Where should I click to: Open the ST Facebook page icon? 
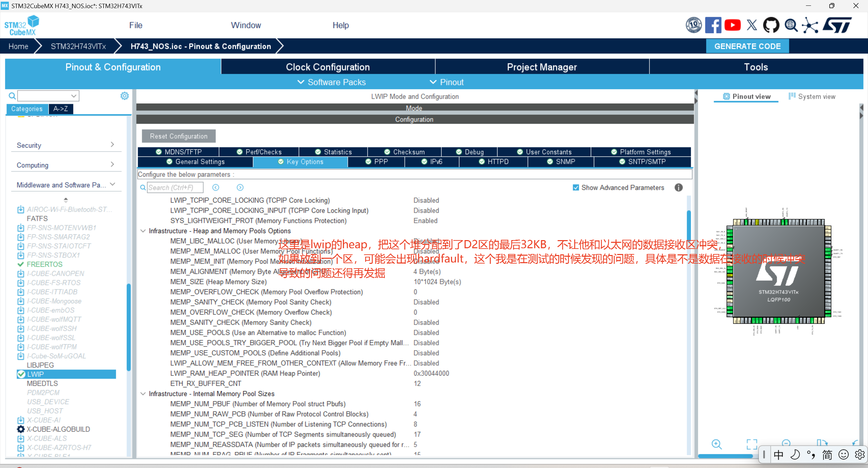pyautogui.click(x=713, y=25)
